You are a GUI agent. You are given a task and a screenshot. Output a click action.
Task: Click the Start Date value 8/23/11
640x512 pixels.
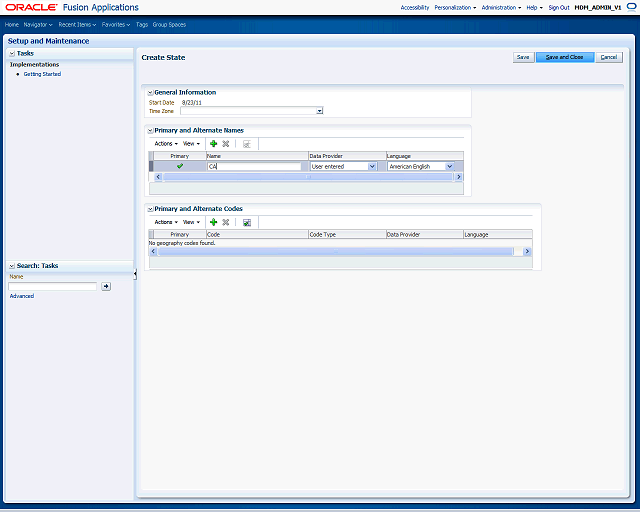[191, 102]
